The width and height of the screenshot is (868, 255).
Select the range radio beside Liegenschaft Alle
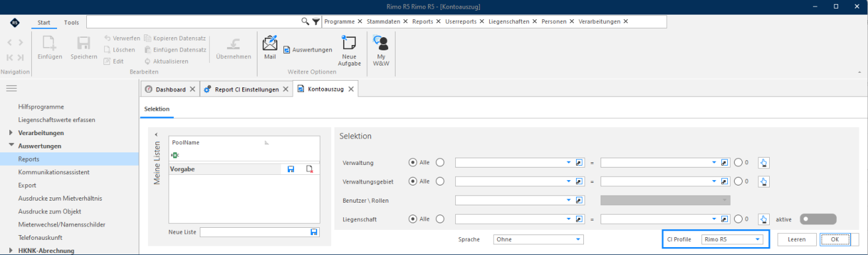439,219
